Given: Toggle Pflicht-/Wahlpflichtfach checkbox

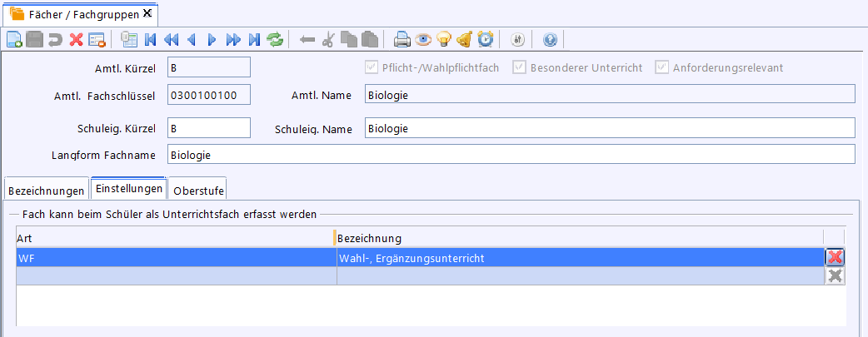Looking at the screenshot, I should click(372, 67).
